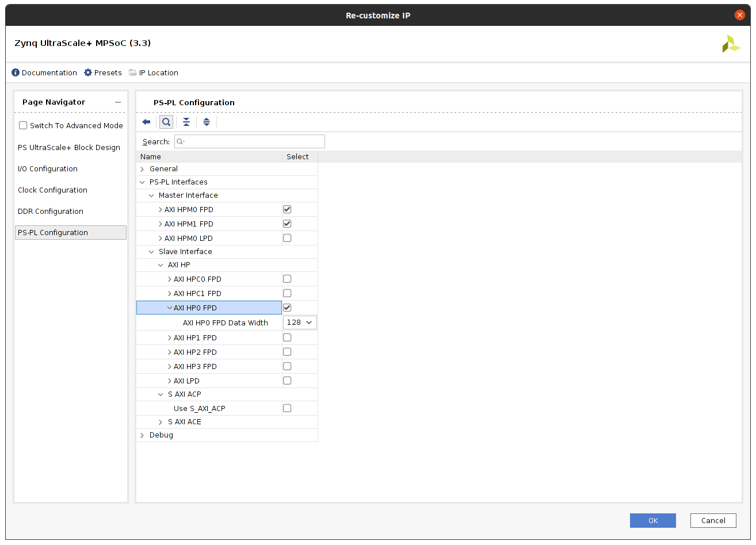
Task: Expand the AXI HP2 FPD node
Action: tap(170, 352)
